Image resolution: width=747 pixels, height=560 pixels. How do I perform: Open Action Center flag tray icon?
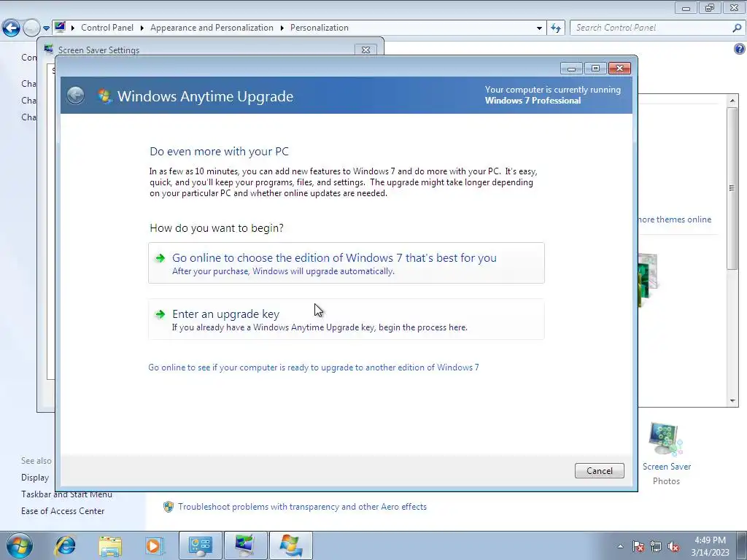click(x=638, y=546)
